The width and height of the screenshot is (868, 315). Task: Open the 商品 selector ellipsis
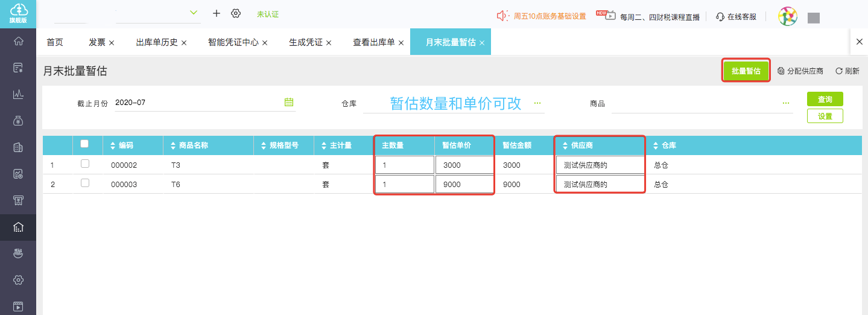785,103
